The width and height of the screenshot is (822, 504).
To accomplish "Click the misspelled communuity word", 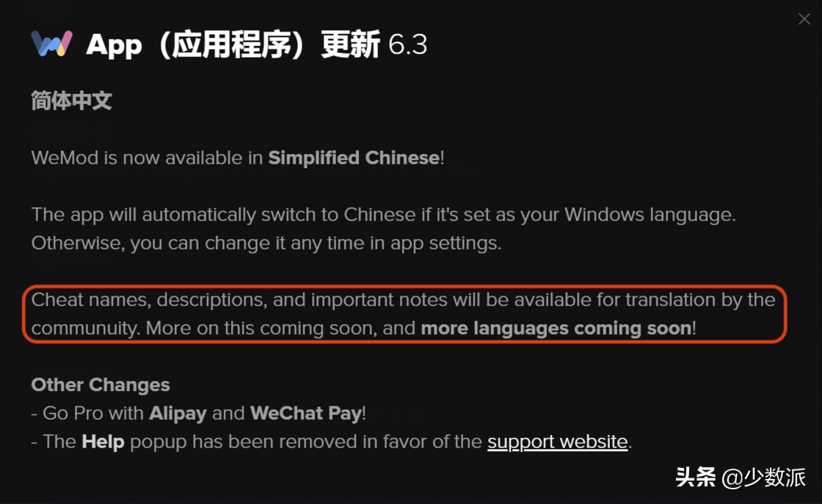I will click(85, 329).
